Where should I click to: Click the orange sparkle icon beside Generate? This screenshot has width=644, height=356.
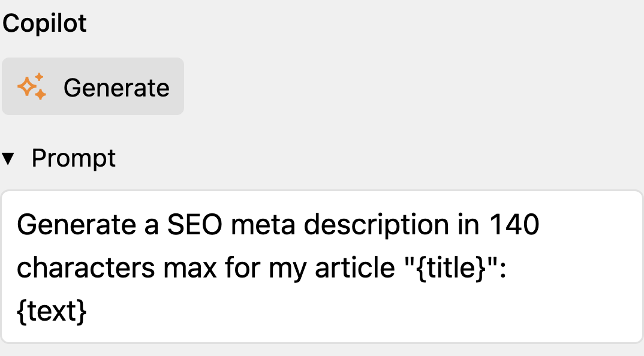(x=32, y=87)
